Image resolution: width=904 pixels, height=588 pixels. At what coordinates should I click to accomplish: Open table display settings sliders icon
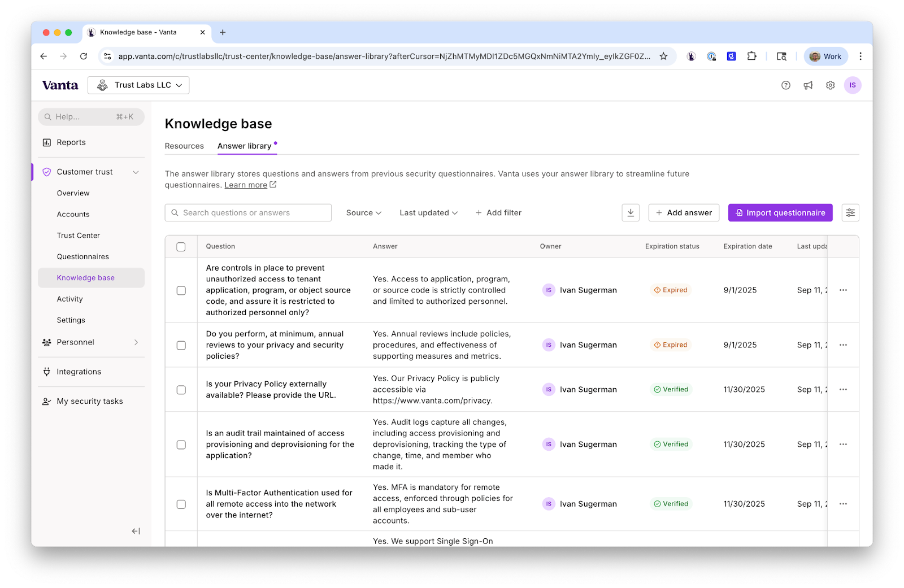(x=850, y=212)
